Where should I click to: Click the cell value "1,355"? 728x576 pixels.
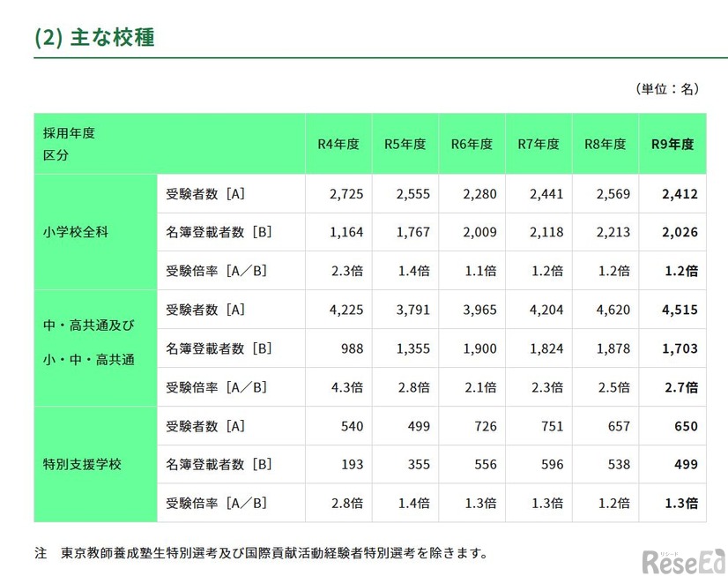413,348
